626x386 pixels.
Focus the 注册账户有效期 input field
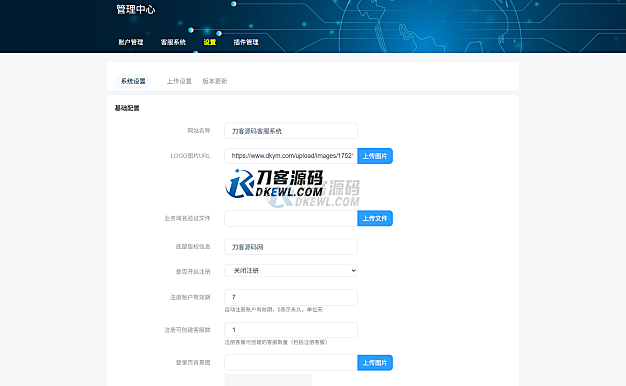point(291,297)
